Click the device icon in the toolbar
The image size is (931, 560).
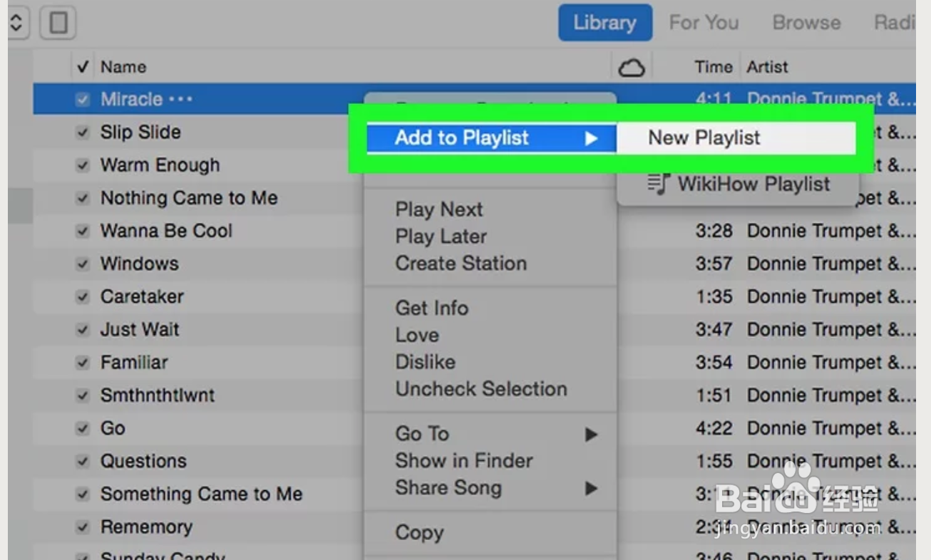click(x=58, y=23)
